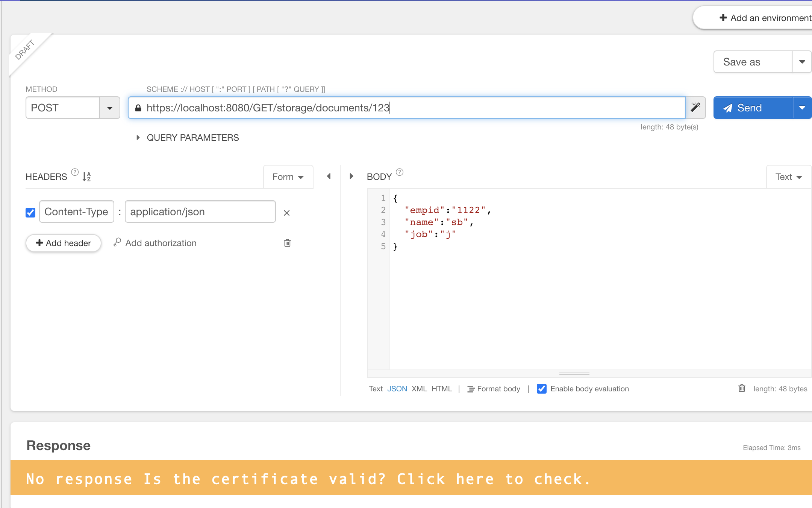Click the length: 48 byte(s) label under URL
The height and width of the screenshot is (508, 812).
pos(669,127)
